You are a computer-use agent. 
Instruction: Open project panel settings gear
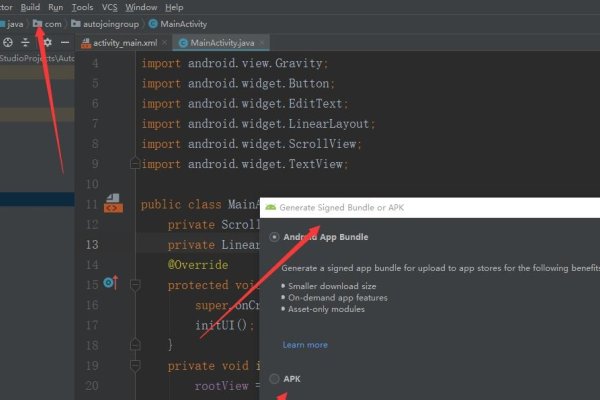[45, 43]
